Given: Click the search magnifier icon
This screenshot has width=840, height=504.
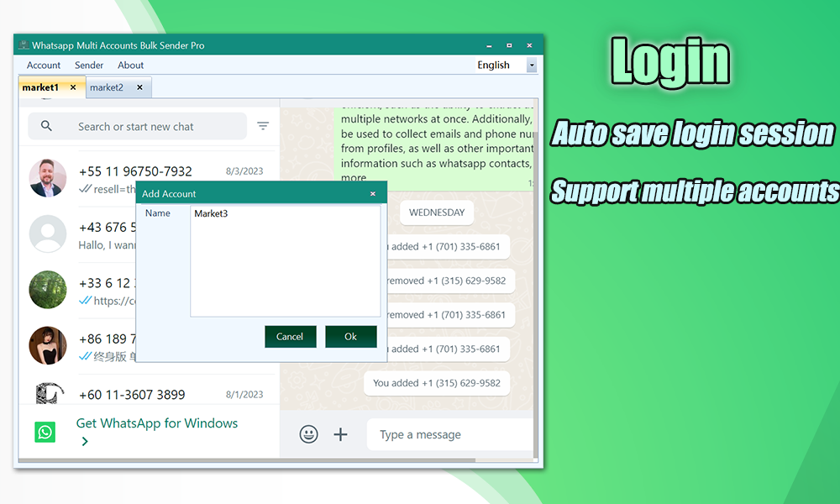Looking at the screenshot, I should [45, 126].
